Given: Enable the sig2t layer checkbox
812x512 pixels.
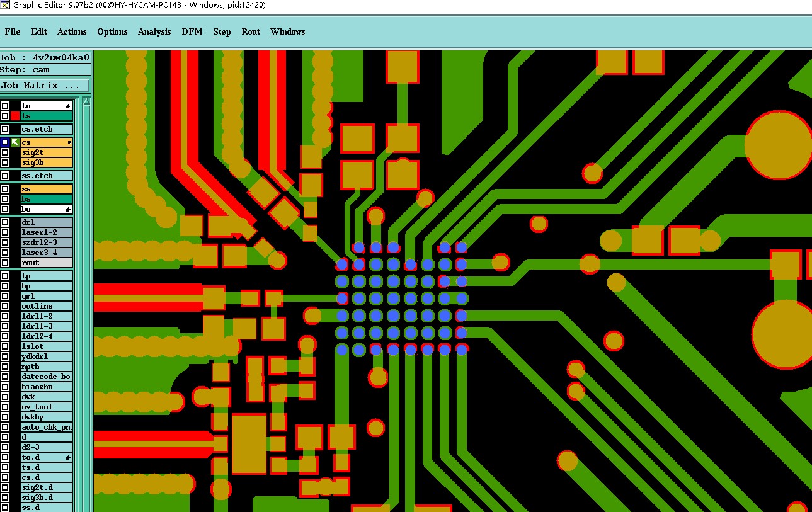Looking at the screenshot, I should pyautogui.click(x=5, y=152).
